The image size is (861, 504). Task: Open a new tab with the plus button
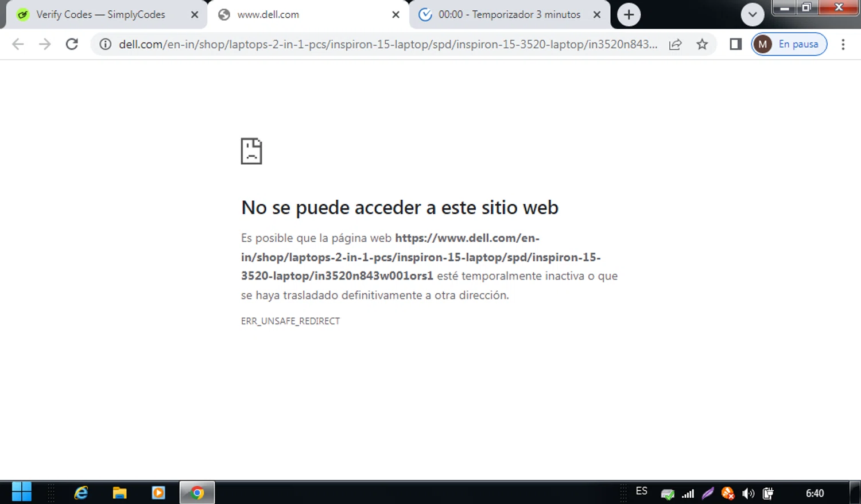point(629,15)
